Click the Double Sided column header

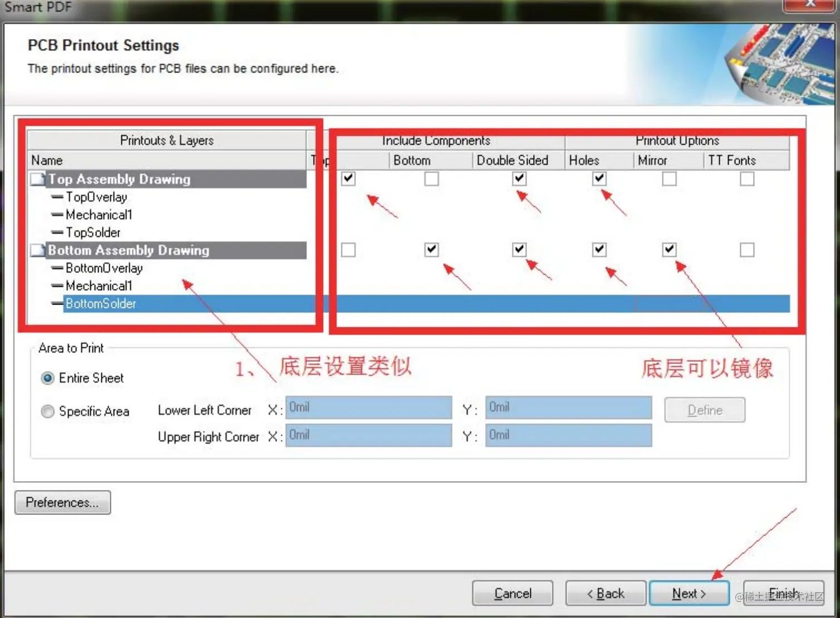(x=519, y=160)
